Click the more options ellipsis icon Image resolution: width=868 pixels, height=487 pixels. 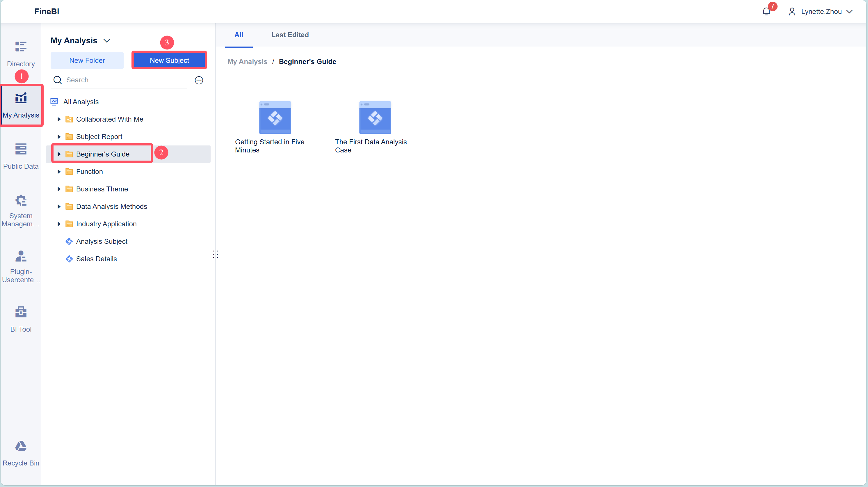tap(199, 80)
